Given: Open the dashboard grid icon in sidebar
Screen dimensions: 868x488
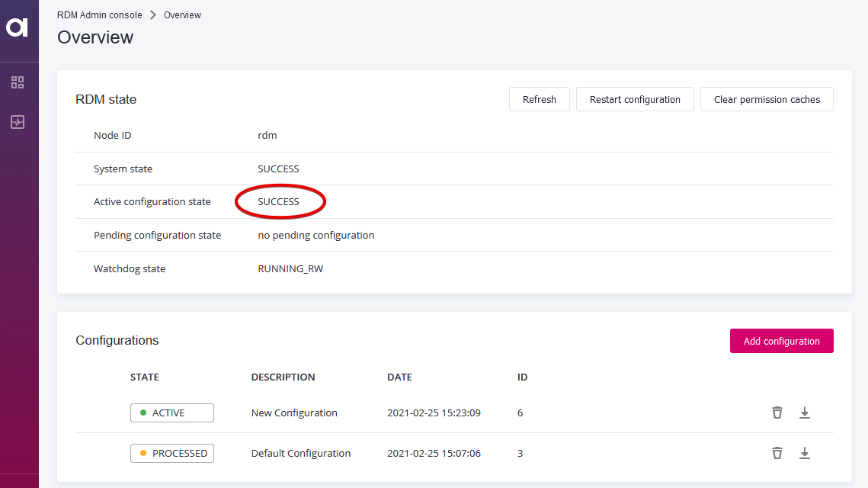Looking at the screenshot, I should 18,82.
